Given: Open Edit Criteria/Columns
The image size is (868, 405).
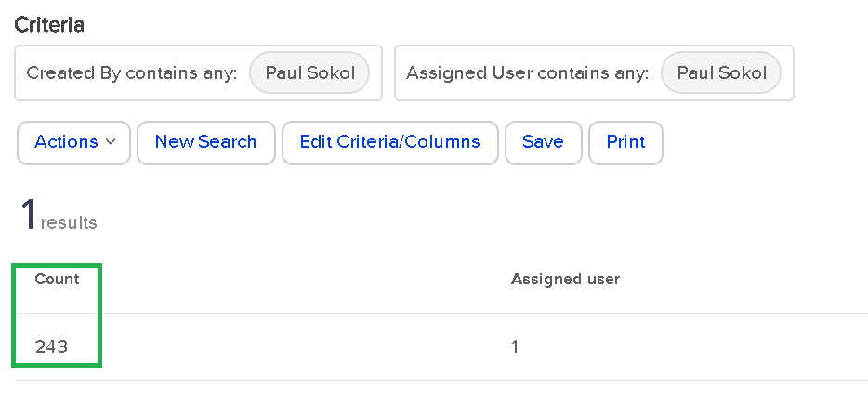Looking at the screenshot, I should click(x=389, y=142).
